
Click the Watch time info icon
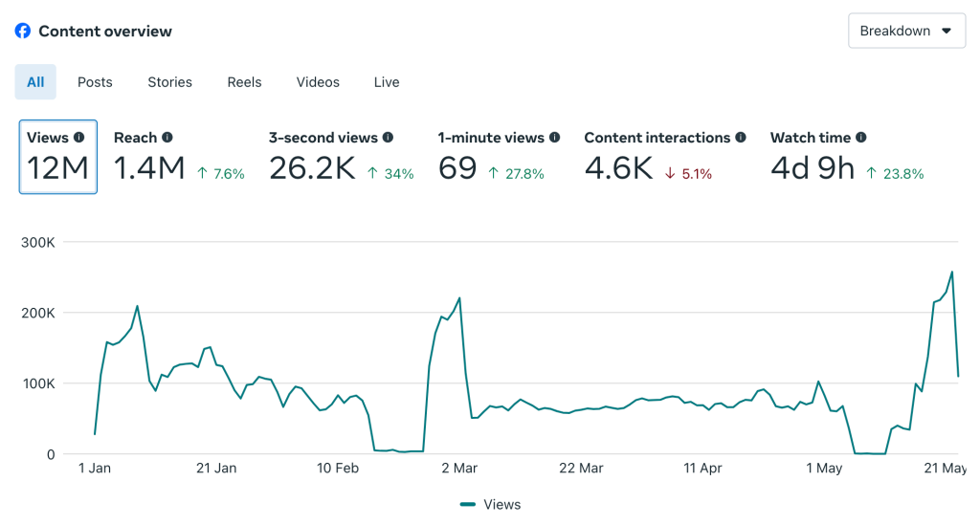(x=861, y=138)
